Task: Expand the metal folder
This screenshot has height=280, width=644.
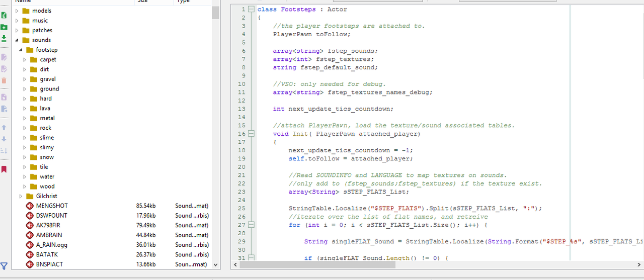Action: (25, 118)
